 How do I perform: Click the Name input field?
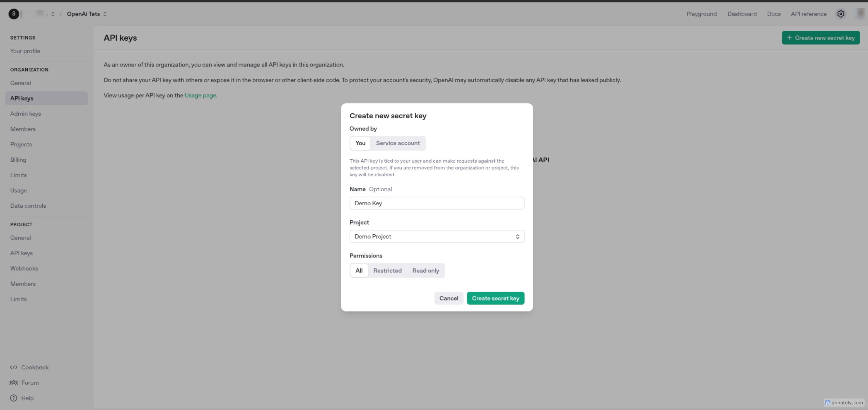(x=436, y=203)
